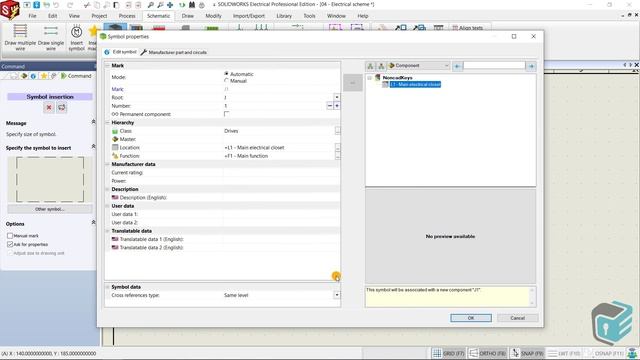Image resolution: width=640 pixels, height=360 pixels.
Task: Decrease the Number value with minus button
Action: pos(330,106)
